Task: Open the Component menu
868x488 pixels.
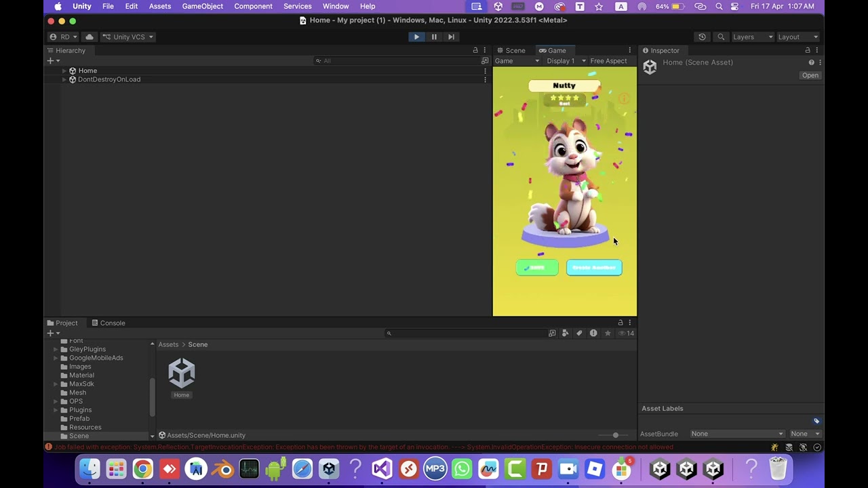Action: [x=253, y=6]
